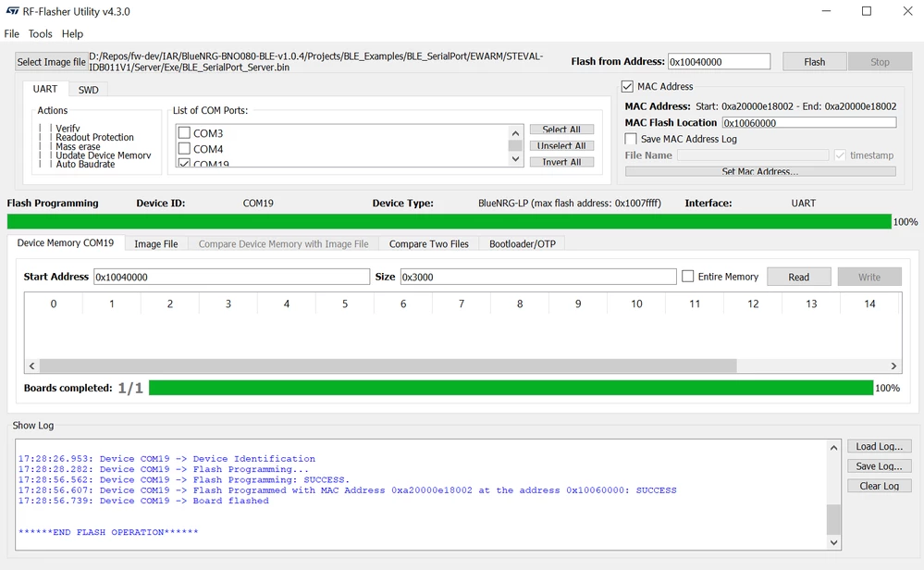The height and width of the screenshot is (570, 924).
Task: Uncheck the MAC Address checkbox
Action: click(x=628, y=87)
